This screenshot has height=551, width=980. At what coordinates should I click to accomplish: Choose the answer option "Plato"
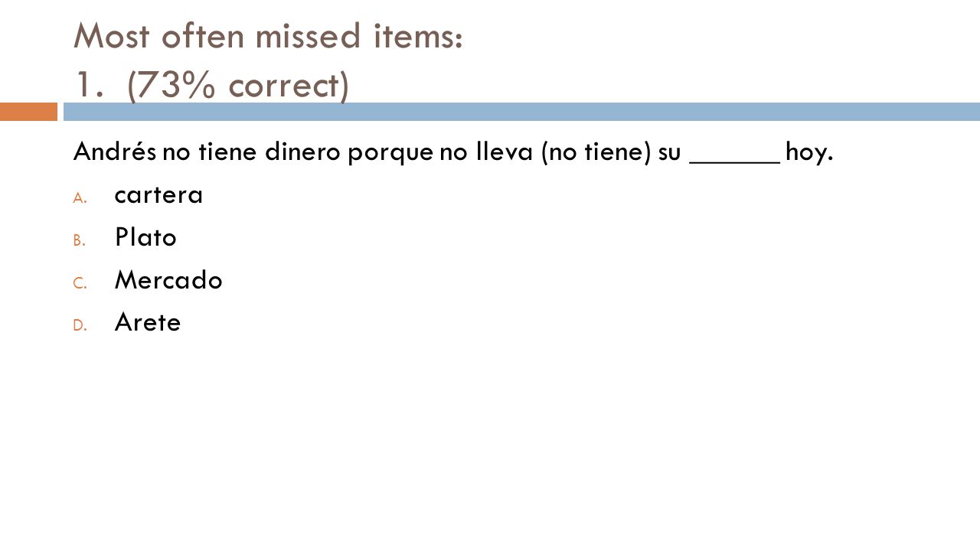[x=145, y=238]
